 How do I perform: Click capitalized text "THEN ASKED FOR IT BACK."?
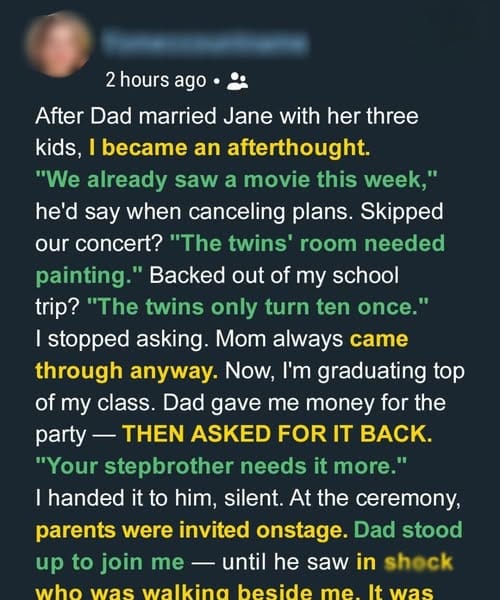point(277,434)
